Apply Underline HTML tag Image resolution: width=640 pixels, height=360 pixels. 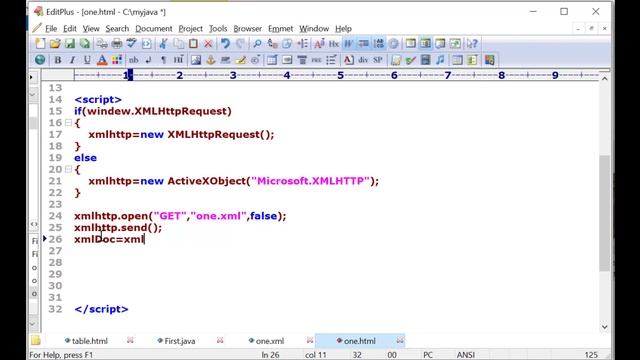tap(87, 60)
